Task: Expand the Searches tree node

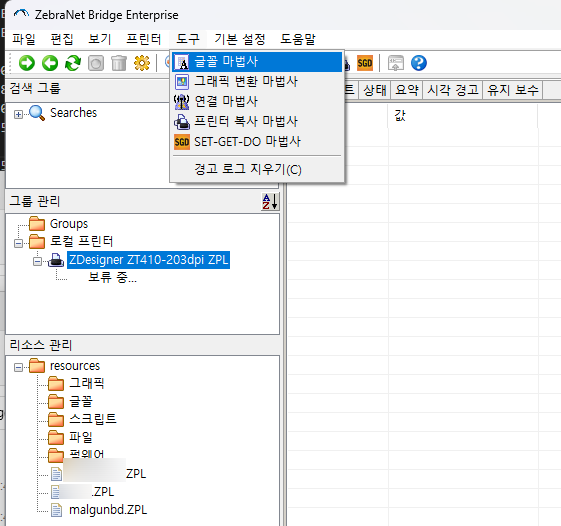Action: (18, 114)
